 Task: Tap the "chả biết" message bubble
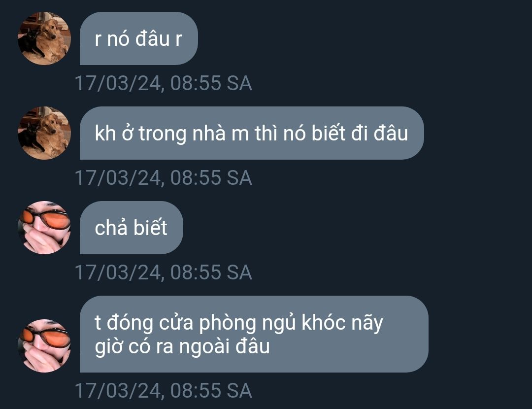point(132,228)
